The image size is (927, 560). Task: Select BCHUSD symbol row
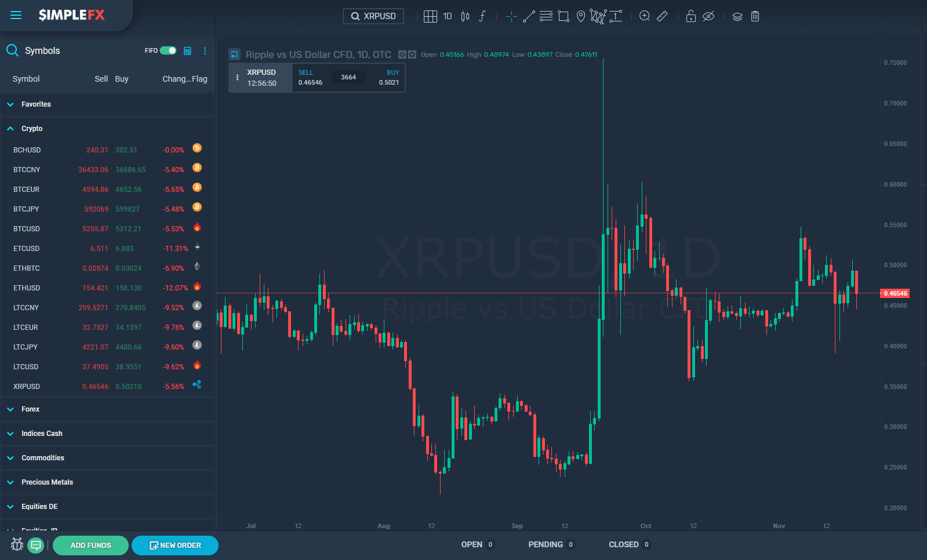108,150
